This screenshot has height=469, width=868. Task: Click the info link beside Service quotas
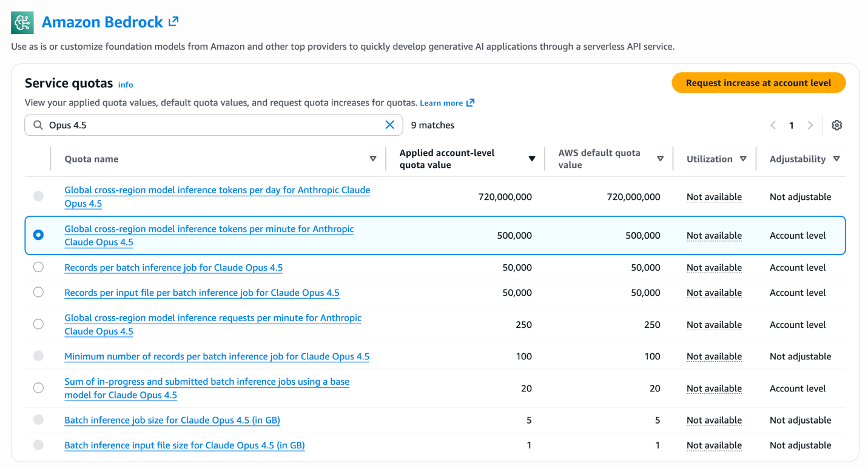pos(126,84)
